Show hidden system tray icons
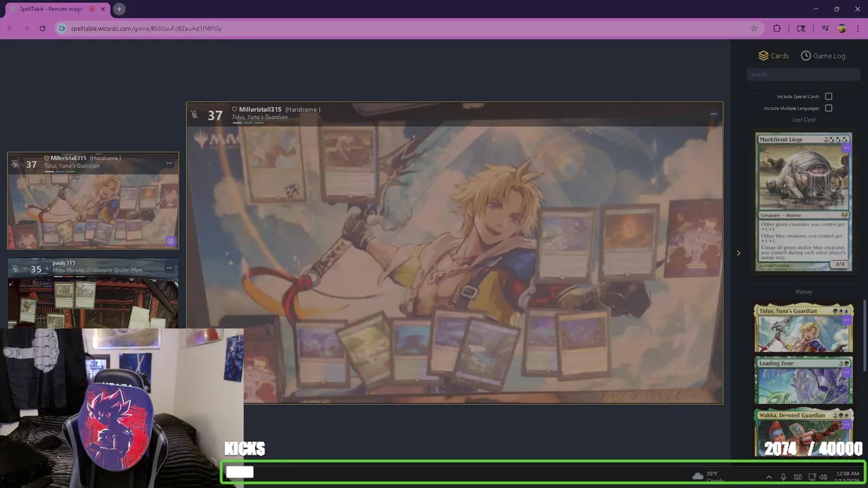Image resolution: width=868 pixels, height=488 pixels. [x=768, y=476]
